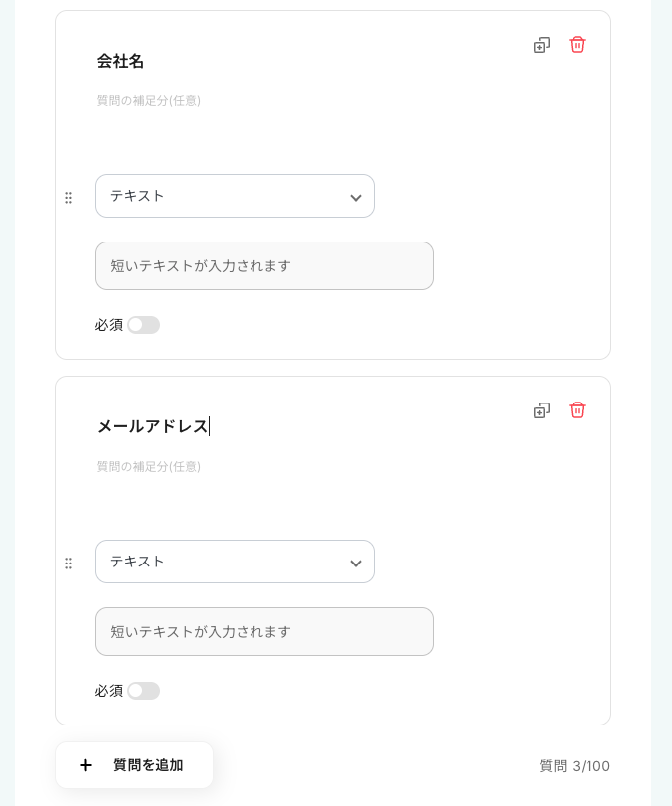Click short text preview box in 会社名 card
Screen dimensions: 672x806
[264, 266]
